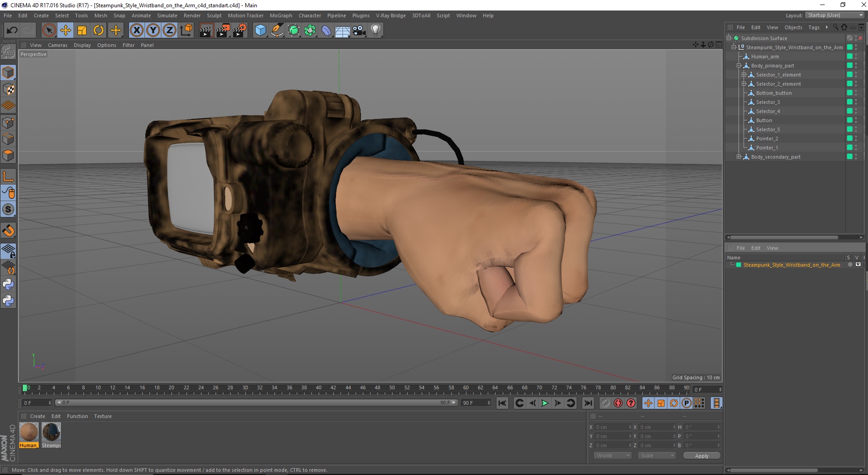Enable Points mode
The height and width of the screenshot is (475, 868).
tap(8, 123)
